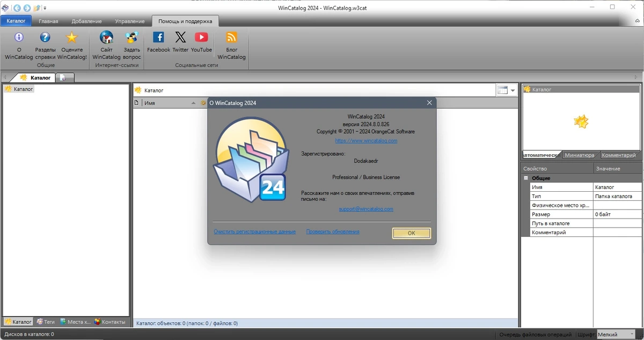This screenshot has height=340, width=644.
Task: Switch to the Управление ribbon tab
Action: [x=130, y=21]
